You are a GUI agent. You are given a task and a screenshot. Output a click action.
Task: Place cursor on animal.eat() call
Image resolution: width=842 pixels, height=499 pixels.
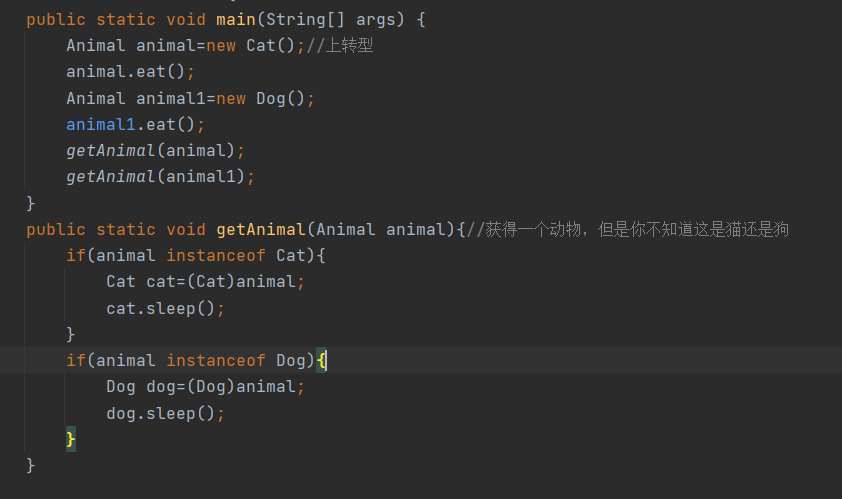[126, 71]
